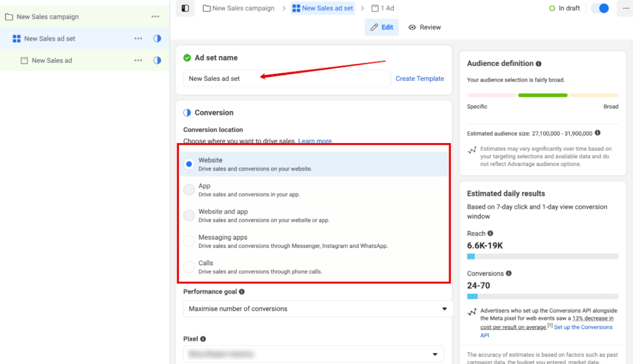Click the audience Specific-Broad gauge bar
The width and height of the screenshot is (633, 364).
(543, 95)
